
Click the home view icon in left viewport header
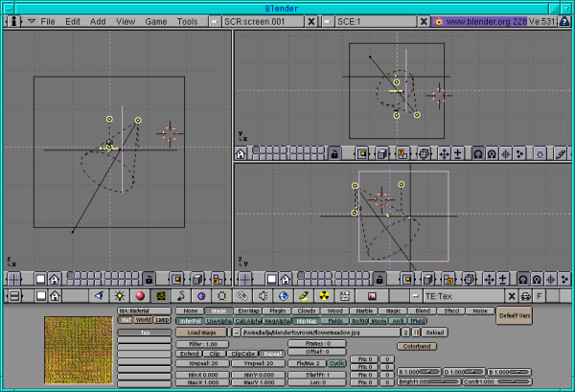55,278
